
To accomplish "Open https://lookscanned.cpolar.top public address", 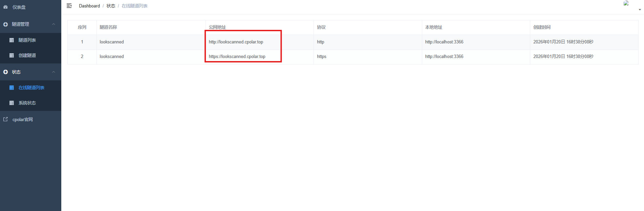I will click(237, 57).
